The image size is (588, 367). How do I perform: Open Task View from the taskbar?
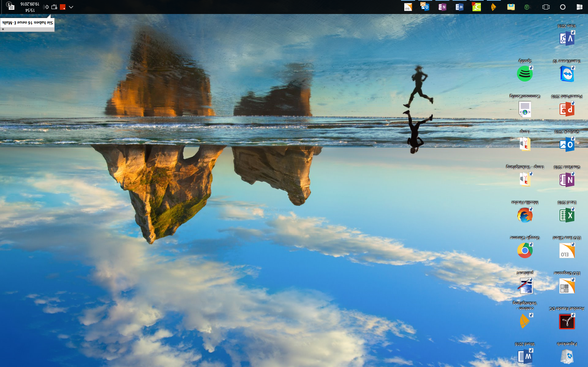546,7
